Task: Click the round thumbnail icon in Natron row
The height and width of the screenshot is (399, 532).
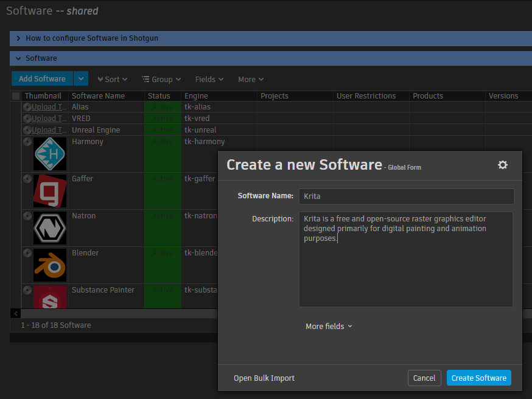Action: 27,216
